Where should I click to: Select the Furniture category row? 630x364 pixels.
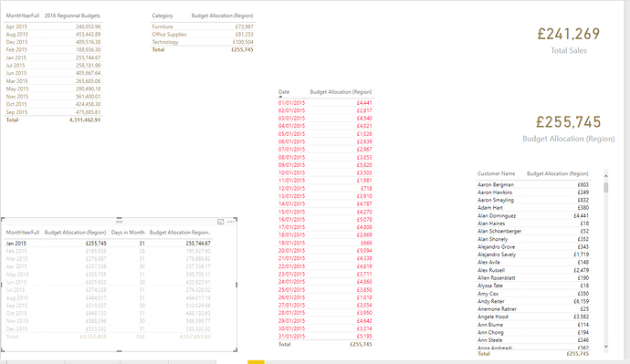click(203, 26)
